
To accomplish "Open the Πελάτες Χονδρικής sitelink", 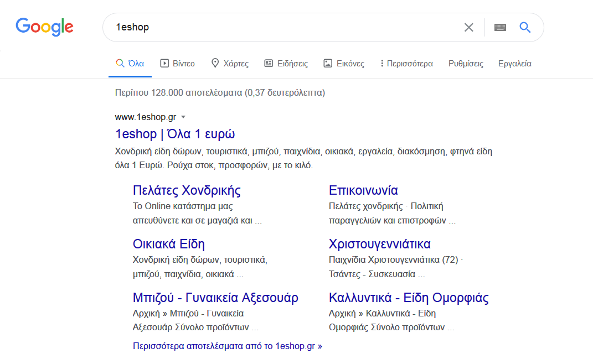I will 187,190.
